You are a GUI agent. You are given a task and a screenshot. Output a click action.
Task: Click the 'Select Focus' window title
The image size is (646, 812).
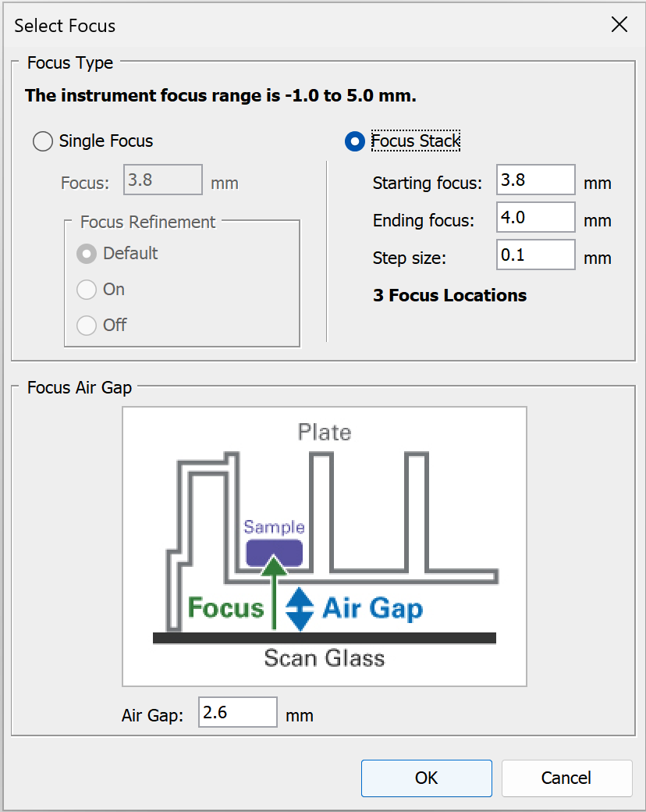pyautogui.click(x=65, y=25)
